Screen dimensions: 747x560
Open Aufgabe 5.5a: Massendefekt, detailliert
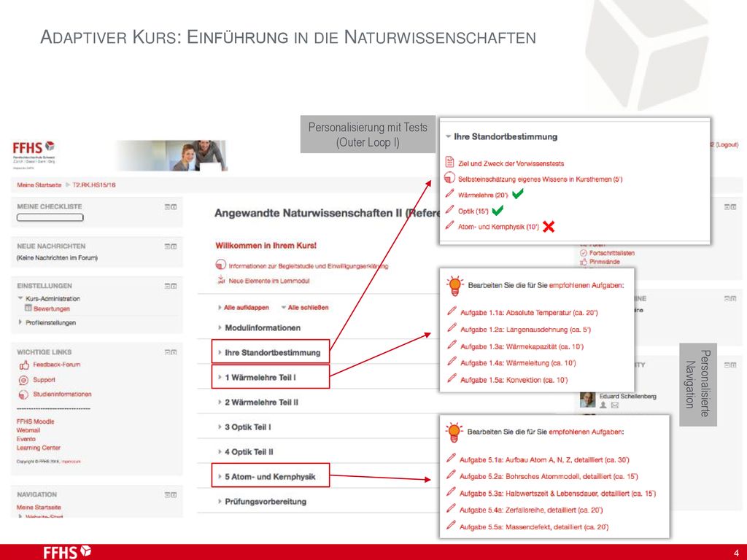tap(533, 526)
